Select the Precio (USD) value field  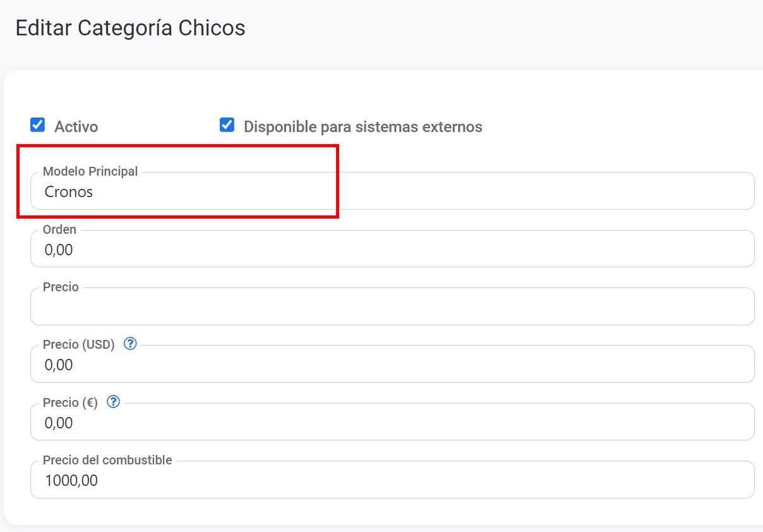392,365
